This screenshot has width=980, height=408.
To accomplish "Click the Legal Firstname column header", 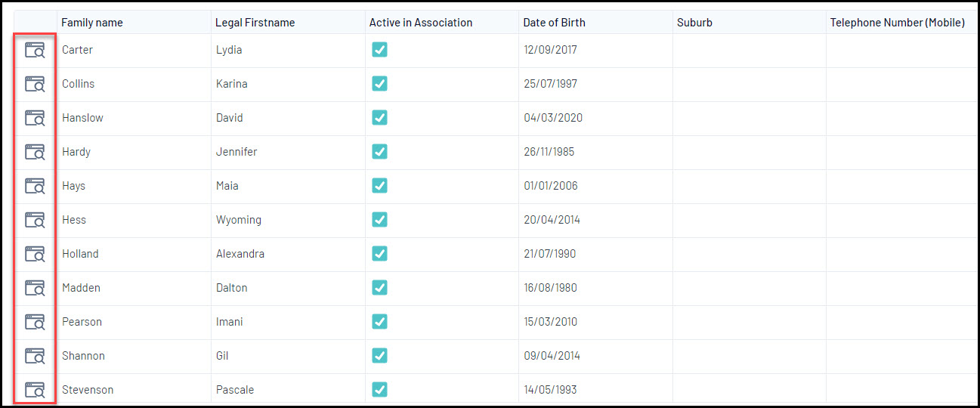I will point(255,23).
